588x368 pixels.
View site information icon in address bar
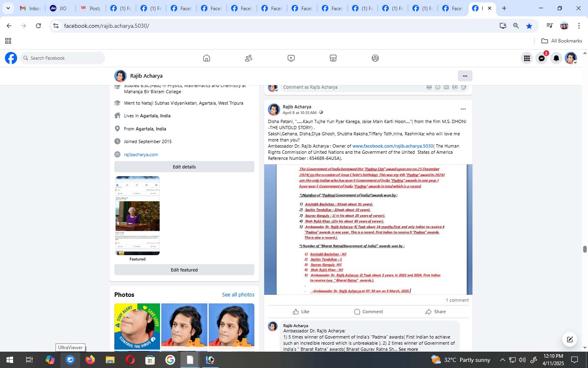pos(56,26)
